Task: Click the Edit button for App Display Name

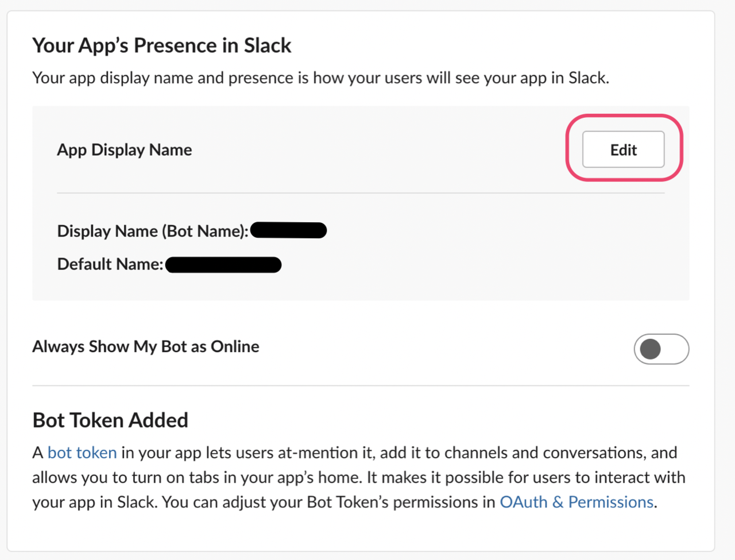Action: (623, 149)
